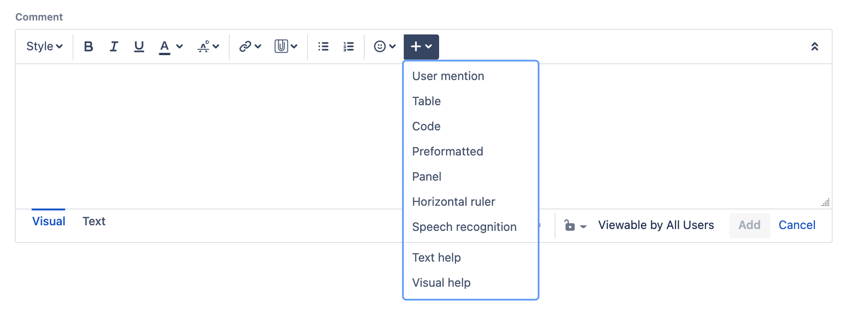Viewport: 868px width, 310px height.
Task: Open the comment visibility lock dropdown
Action: (x=575, y=226)
